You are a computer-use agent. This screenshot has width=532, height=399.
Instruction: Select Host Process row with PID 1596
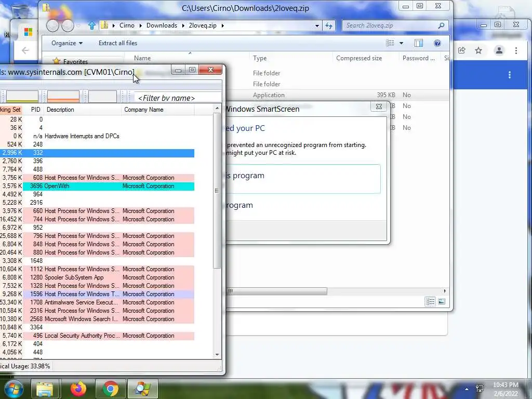coord(97,294)
